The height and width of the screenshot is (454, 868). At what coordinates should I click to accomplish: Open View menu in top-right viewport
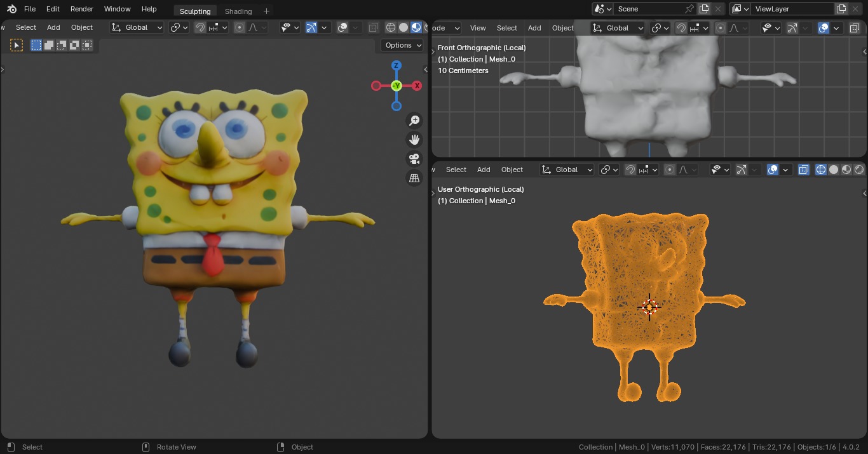tap(478, 28)
